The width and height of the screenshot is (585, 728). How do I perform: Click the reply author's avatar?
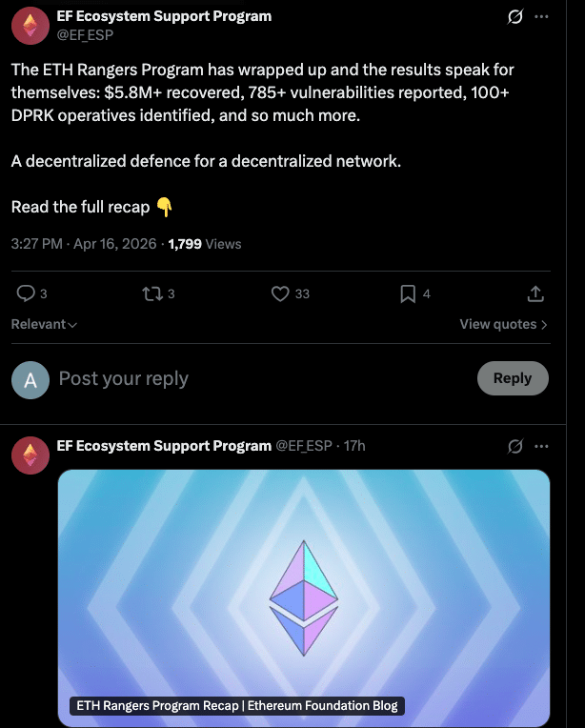coord(30,455)
